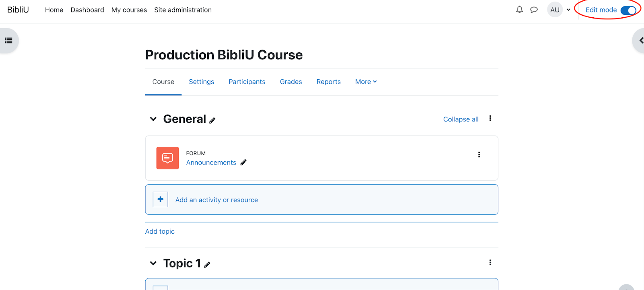Click the plus icon to add an activity
The image size is (644, 290).
pos(160,200)
